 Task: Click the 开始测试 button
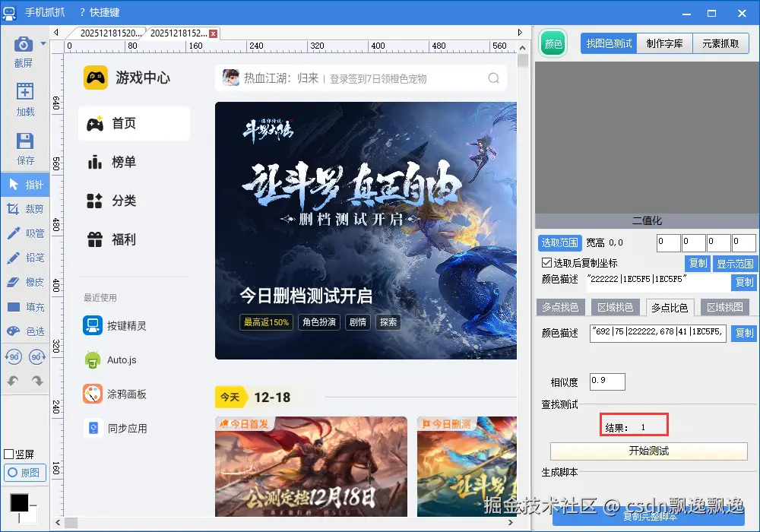pyautogui.click(x=649, y=451)
